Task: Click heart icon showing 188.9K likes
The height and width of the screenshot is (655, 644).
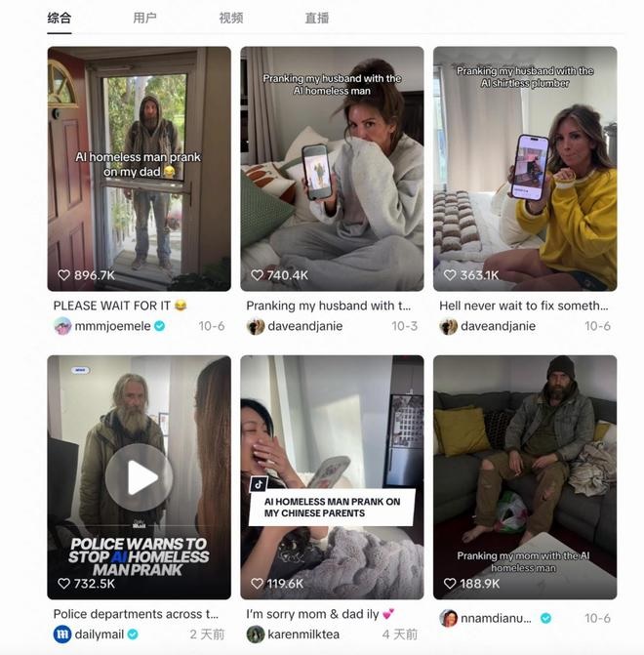Action: (x=450, y=583)
